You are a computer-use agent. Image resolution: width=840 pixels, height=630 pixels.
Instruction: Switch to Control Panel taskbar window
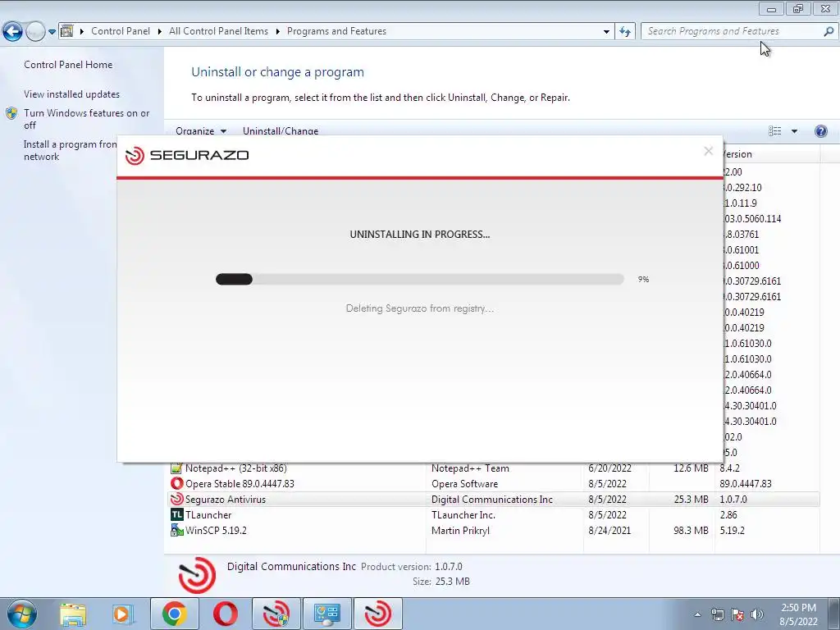[x=327, y=614]
